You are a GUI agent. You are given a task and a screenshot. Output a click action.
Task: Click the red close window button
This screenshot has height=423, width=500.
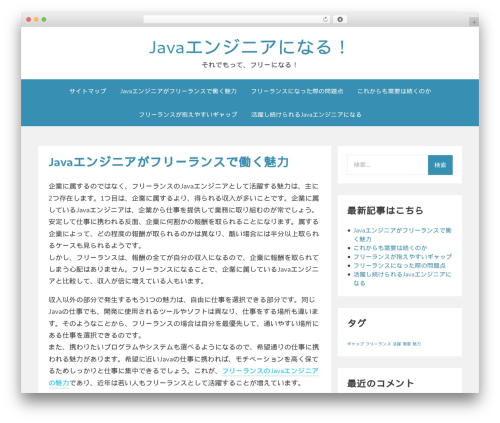click(29, 20)
